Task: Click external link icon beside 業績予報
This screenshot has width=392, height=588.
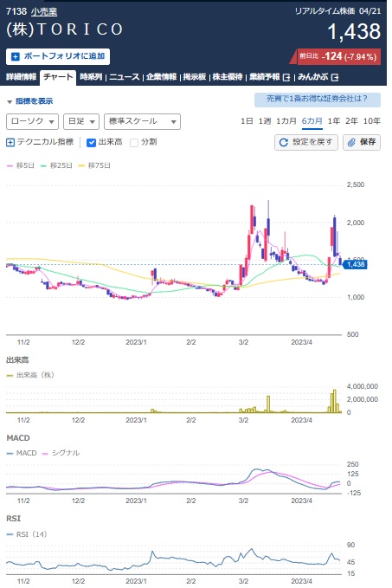Action: [286, 77]
